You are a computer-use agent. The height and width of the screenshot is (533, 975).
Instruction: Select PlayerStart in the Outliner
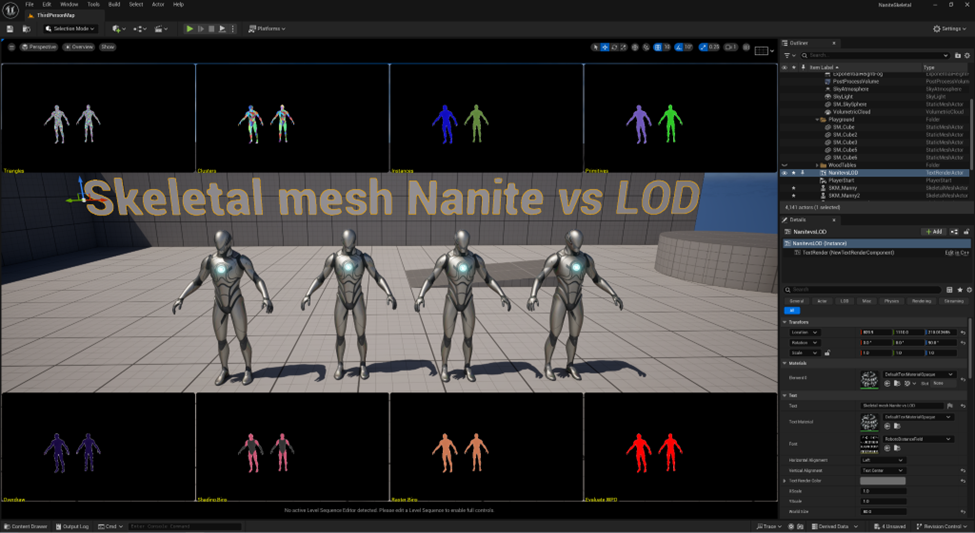click(841, 180)
